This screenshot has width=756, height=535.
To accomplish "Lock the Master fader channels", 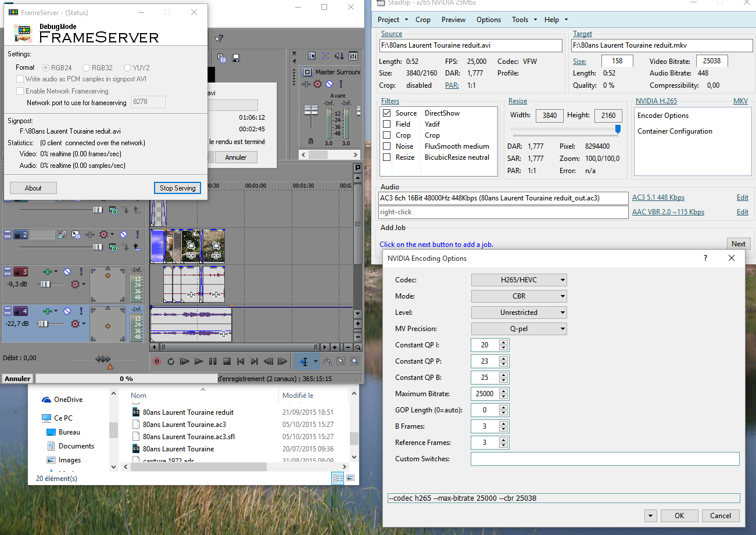I will (x=311, y=141).
